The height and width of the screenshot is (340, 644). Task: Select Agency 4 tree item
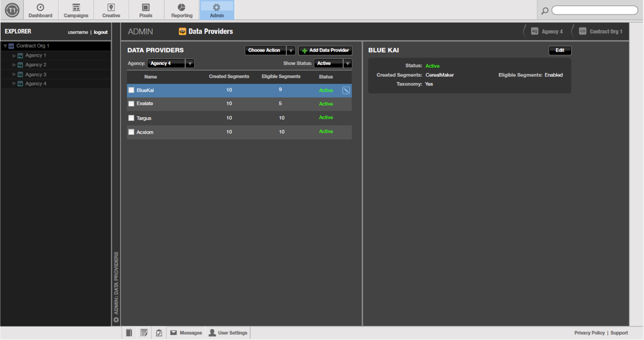(x=36, y=83)
